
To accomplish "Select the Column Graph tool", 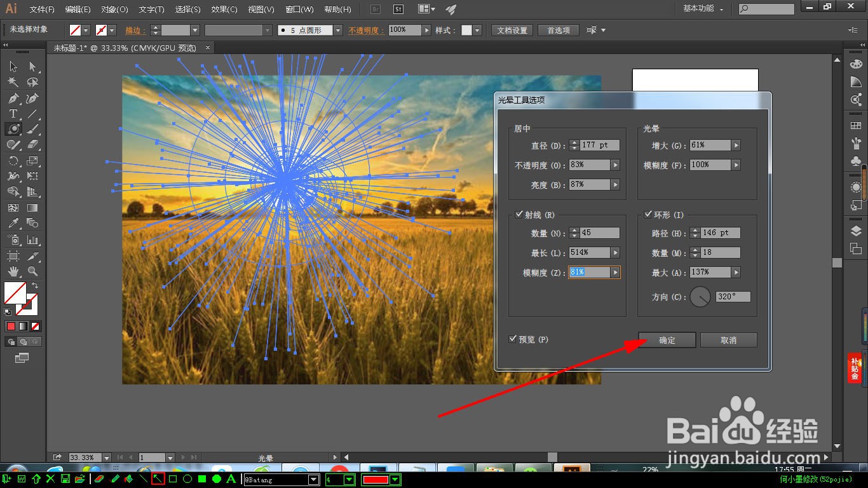I will click(33, 240).
